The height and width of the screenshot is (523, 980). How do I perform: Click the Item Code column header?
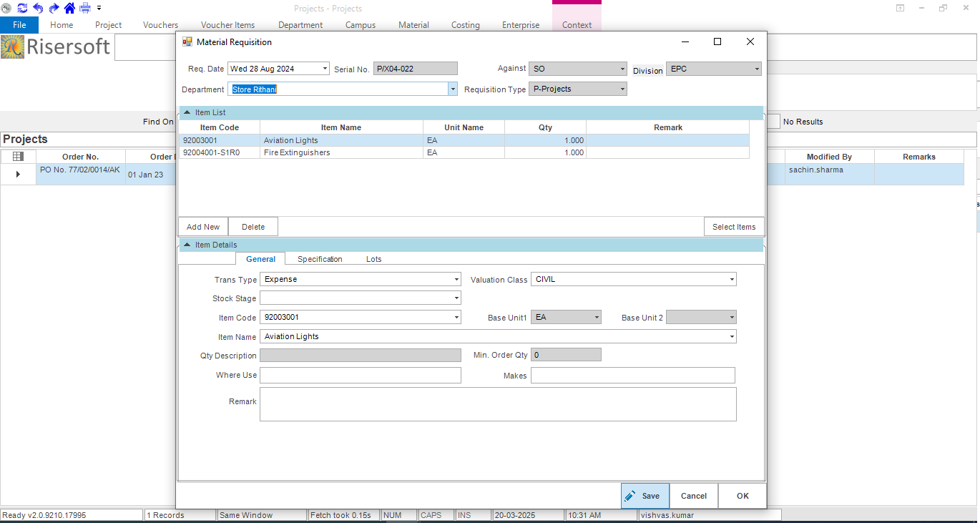219,127
